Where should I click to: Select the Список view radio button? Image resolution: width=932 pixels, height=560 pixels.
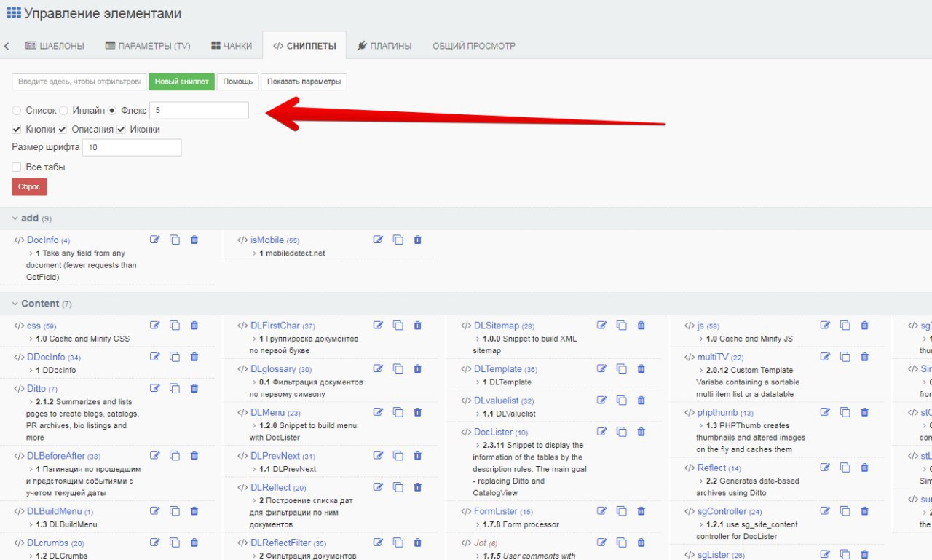click(x=17, y=111)
